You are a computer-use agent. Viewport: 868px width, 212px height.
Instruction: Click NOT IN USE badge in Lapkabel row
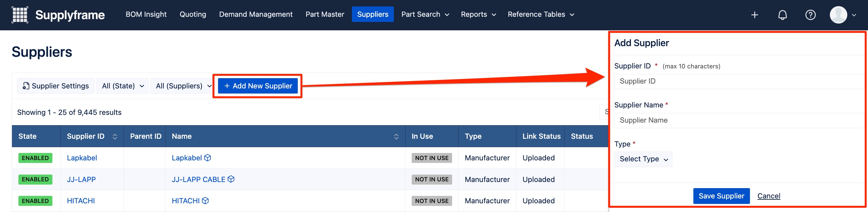pos(432,158)
